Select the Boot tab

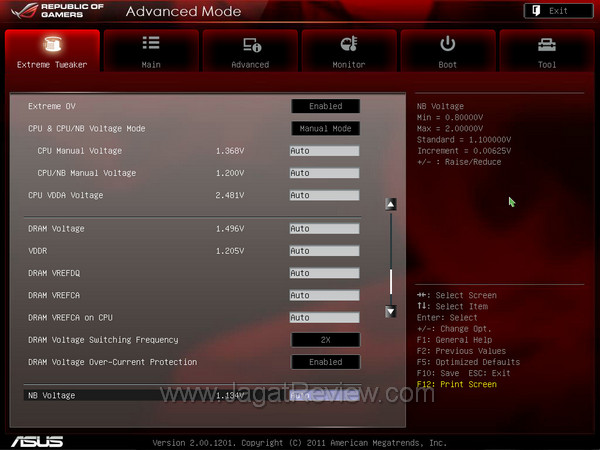(448, 51)
